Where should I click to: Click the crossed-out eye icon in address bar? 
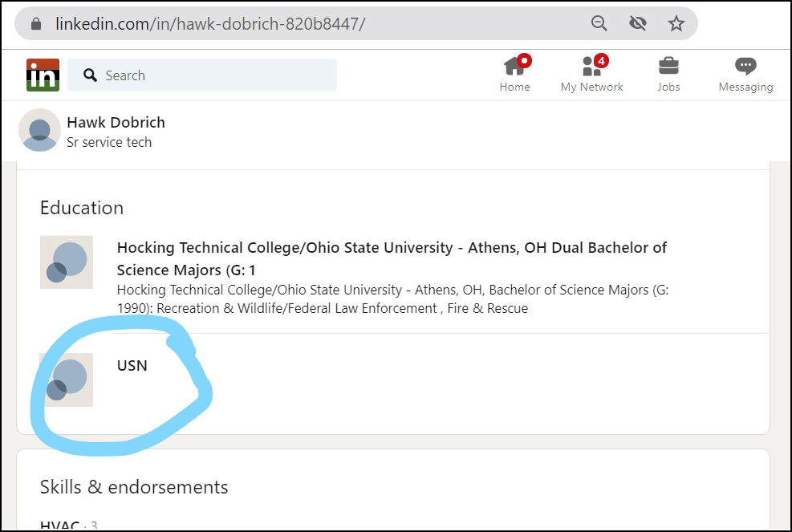click(x=638, y=23)
